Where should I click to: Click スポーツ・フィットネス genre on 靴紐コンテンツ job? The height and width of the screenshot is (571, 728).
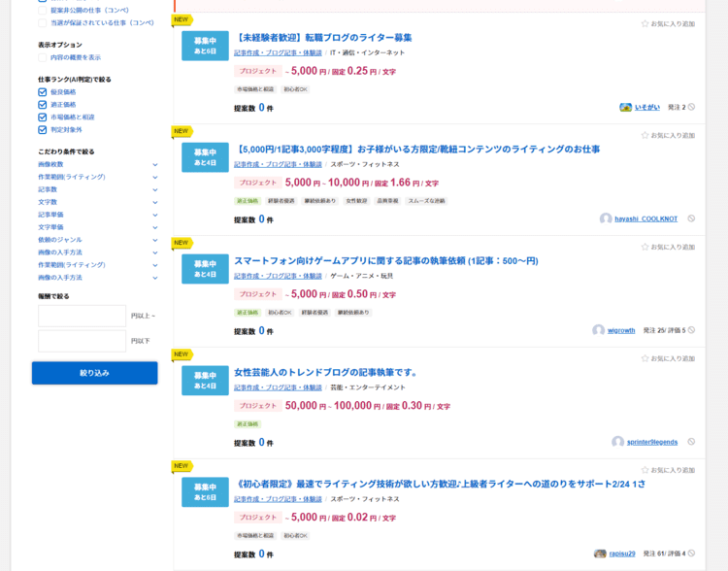click(365, 164)
